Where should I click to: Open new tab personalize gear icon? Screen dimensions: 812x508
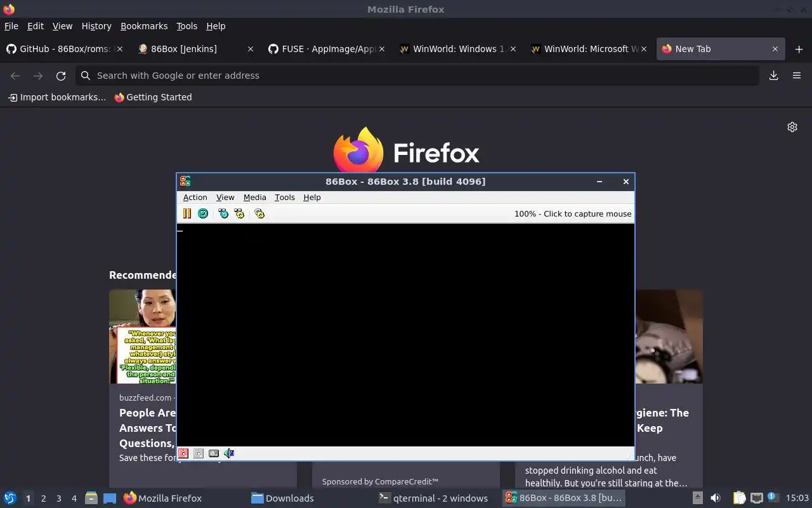click(x=792, y=127)
